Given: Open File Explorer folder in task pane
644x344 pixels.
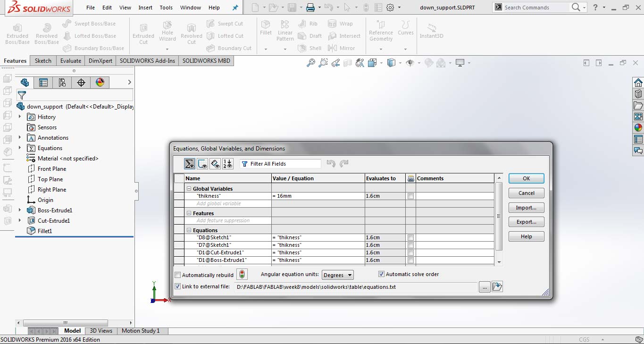Looking at the screenshot, I should pos(638,105).
